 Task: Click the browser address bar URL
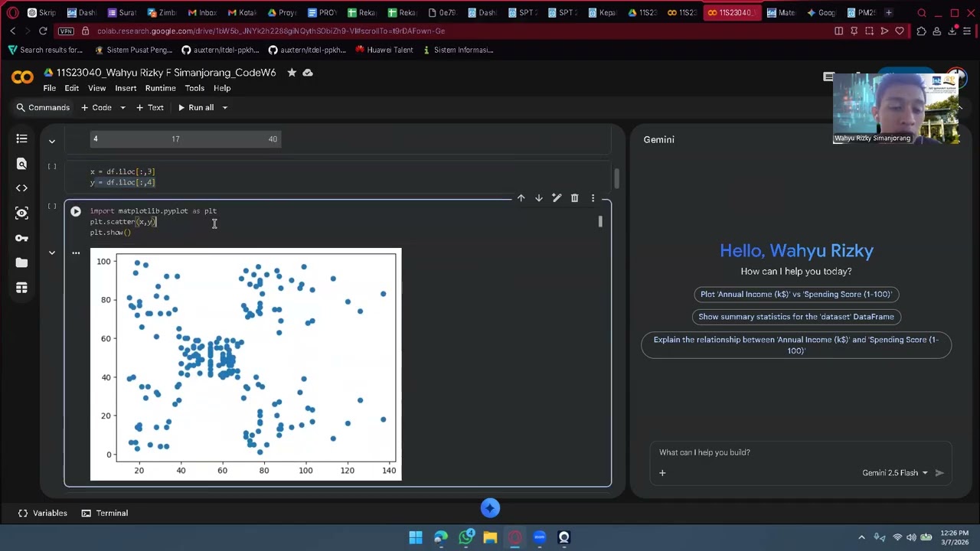tap(271, 31)
